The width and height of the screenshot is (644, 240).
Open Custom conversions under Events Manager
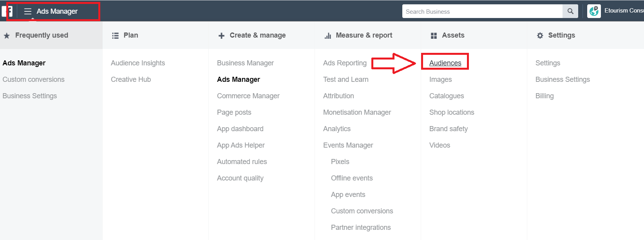[x=362, y=211]
